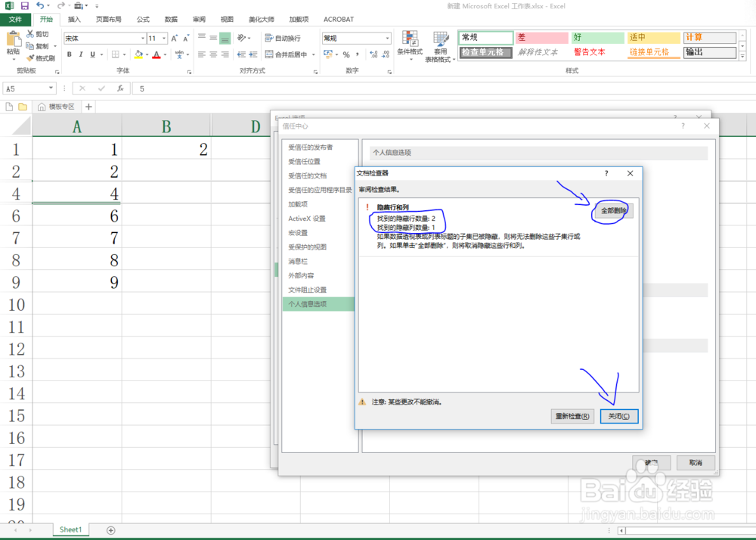Select the Sheet1 worksheet tab
This screenshot has width=756, height=540.
click(x=70, y=529)
